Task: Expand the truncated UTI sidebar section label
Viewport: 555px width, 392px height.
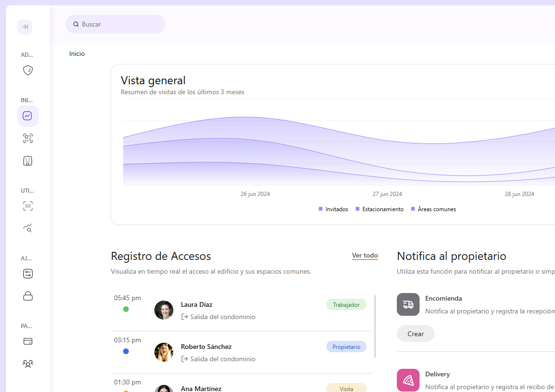Action: pyautogui.click(x=27, y=190)
